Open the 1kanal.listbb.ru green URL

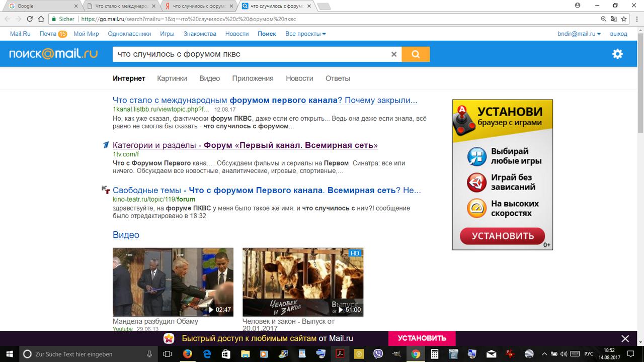point(160,109)
